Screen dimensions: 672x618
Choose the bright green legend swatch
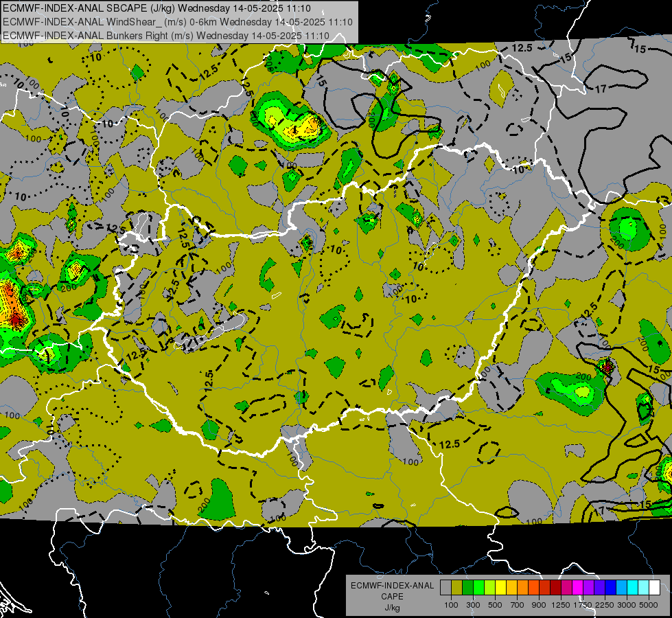[x=479, y=587]
